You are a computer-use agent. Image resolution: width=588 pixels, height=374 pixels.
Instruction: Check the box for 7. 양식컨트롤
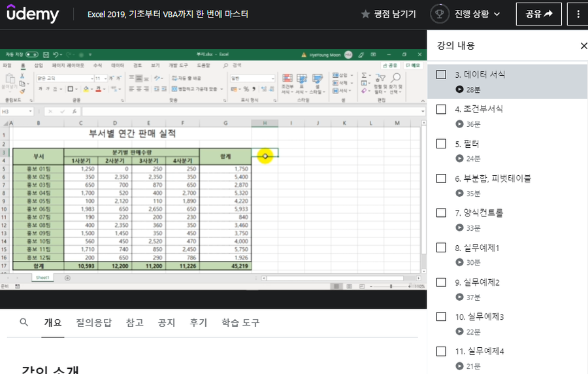coord(442,212)
